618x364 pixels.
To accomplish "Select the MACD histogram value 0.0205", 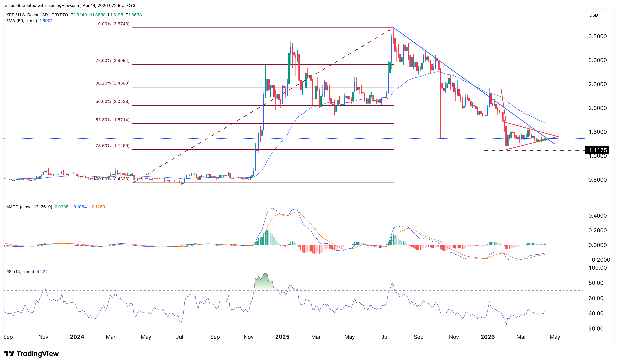I will pyautogui.click(x=61, y=207).
